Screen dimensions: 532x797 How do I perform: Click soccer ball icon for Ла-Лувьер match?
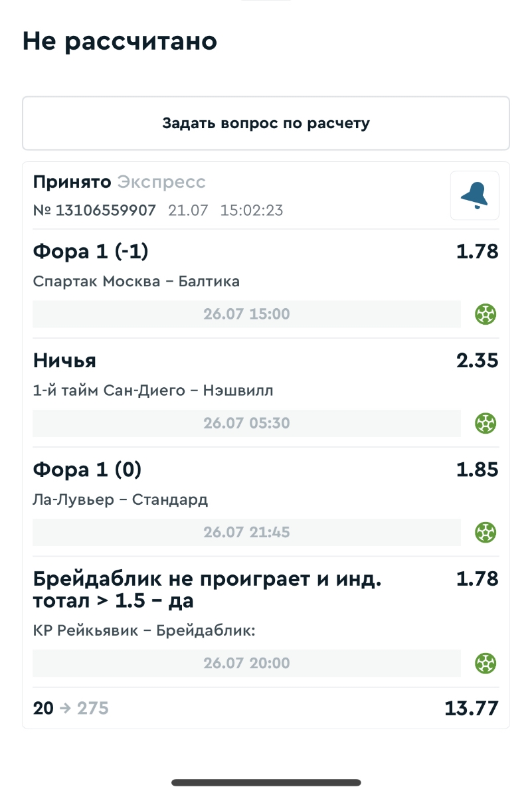click(486, 532)
